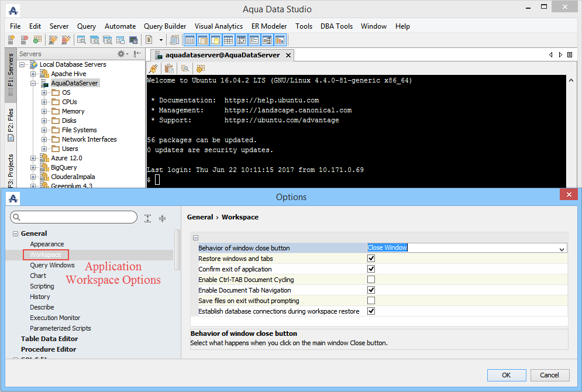Switch to the F3: Projects side tab
Image resolution: width=582 pixels, height=392 pixels.
[11, 170]
